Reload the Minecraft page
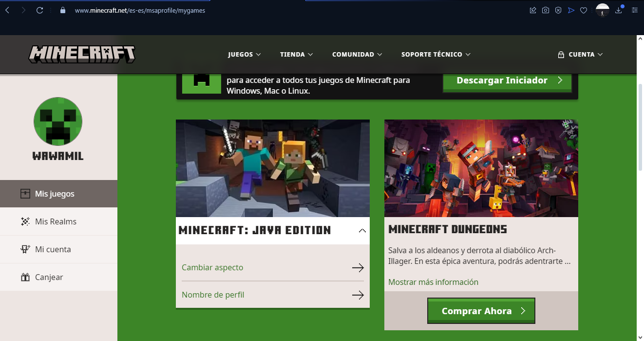The height and width of the screenshot is (341, 644). 39,10
